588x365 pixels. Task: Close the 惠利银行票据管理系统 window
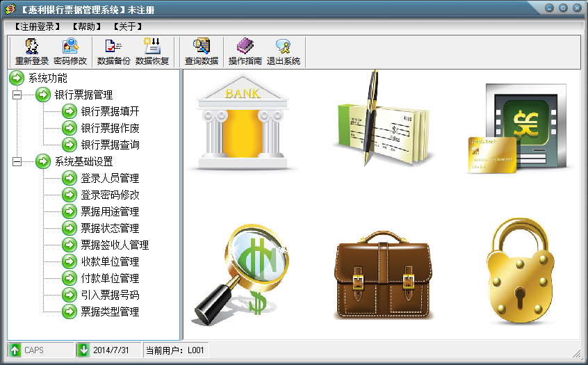(577, 8)
